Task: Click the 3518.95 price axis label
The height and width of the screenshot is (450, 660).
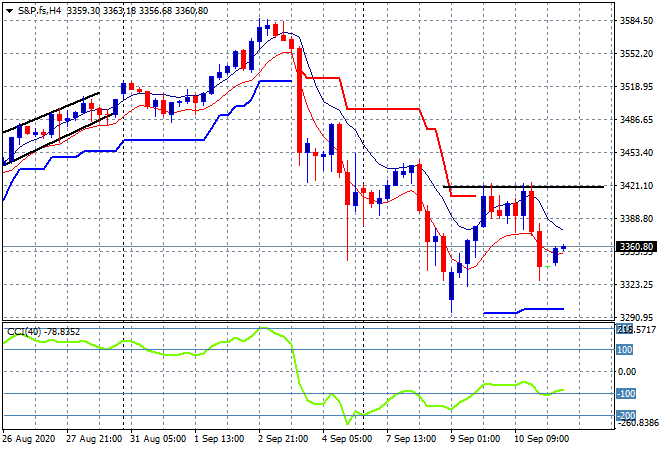Action: click(x=636, y=87)
